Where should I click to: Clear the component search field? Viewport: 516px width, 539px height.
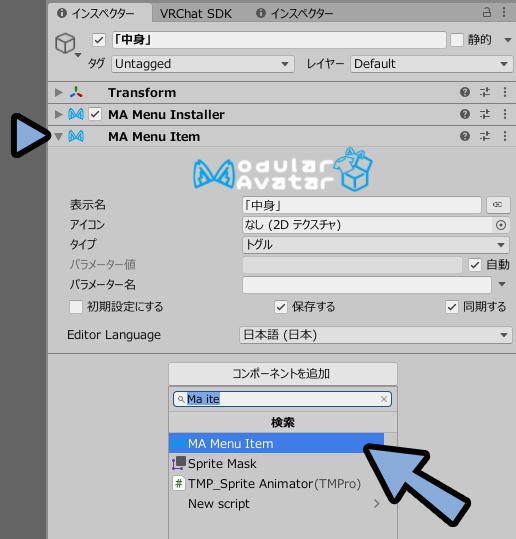[384, 399]
